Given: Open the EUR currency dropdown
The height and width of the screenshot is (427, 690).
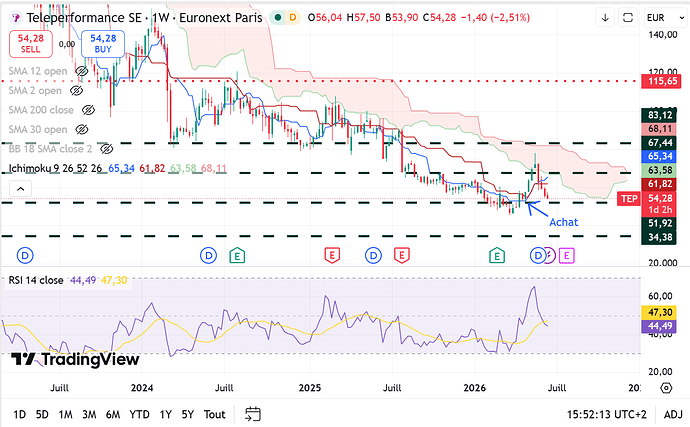Looking at the screenshot, I should pos(665,18).
